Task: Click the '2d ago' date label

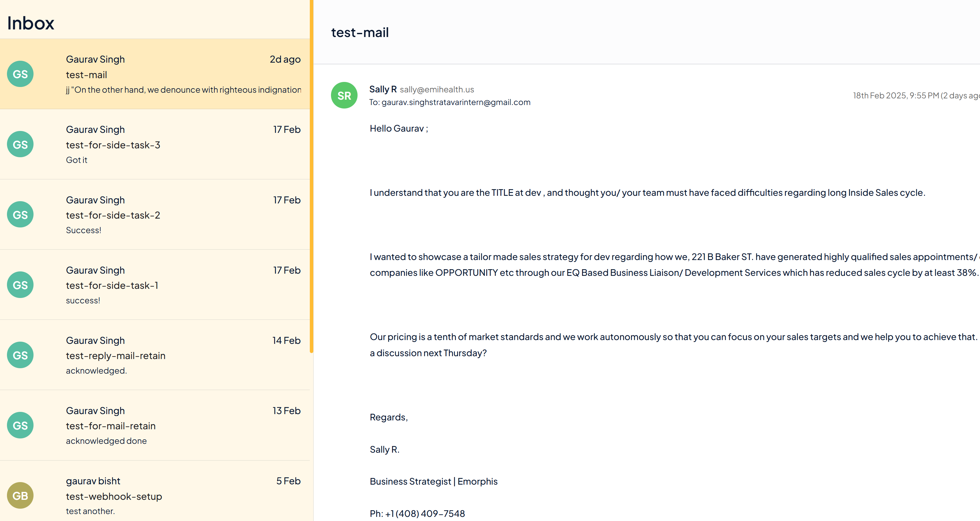Action: [x=285, y=59]
